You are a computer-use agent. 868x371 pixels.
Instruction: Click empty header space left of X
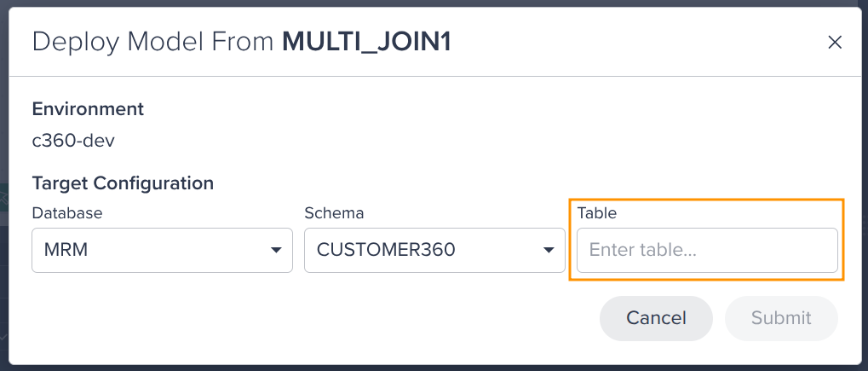point(639,42)
